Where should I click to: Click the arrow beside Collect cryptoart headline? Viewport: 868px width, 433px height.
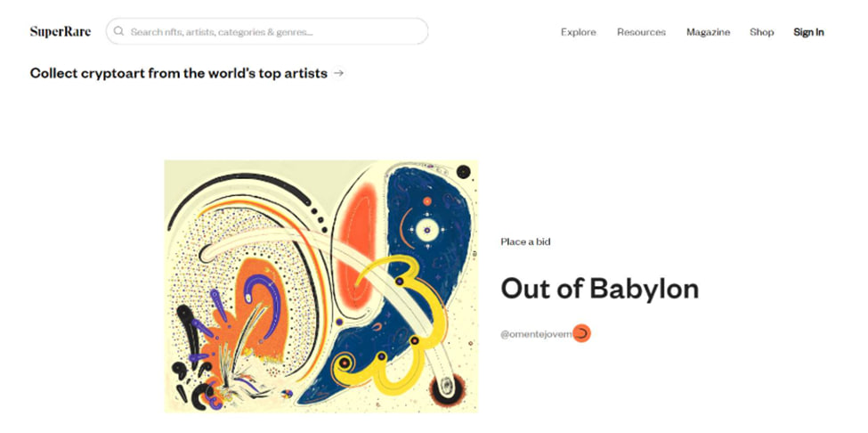[x=339, y=73]
